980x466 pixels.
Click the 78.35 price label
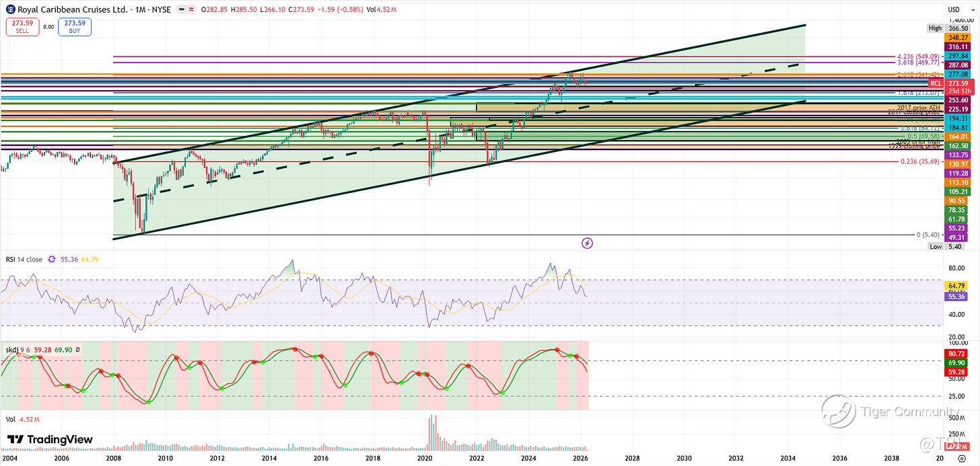click(957, 210)
